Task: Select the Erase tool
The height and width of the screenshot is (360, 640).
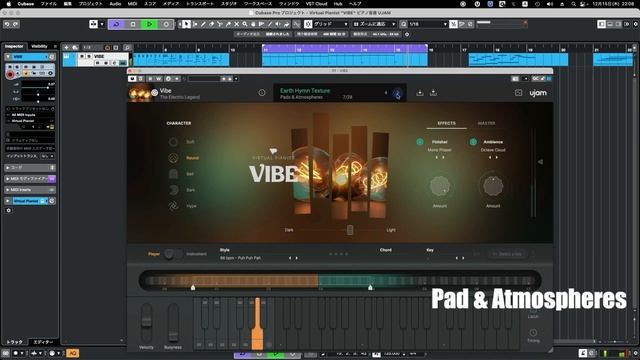Action: (x=211, y=24)
